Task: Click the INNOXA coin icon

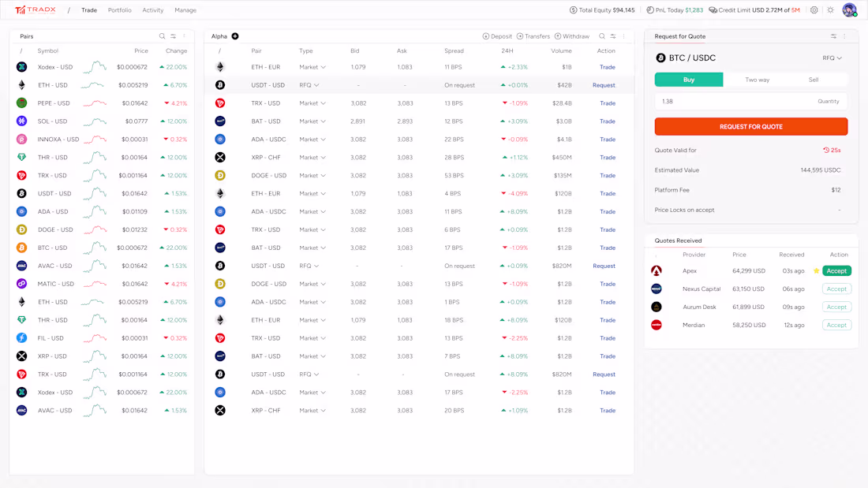Action: pyautogui.click(x=21, y=140)
